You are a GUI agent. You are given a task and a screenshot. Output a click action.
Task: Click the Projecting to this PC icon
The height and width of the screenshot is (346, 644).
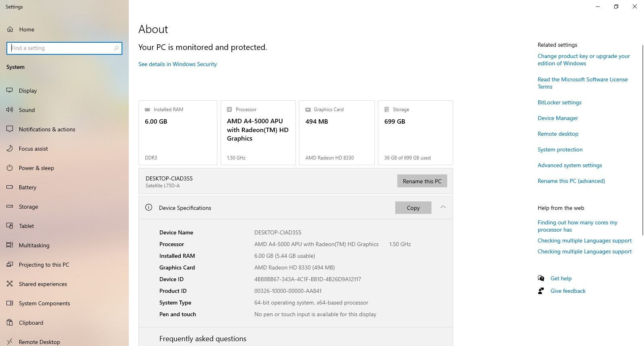pos(10,265)
